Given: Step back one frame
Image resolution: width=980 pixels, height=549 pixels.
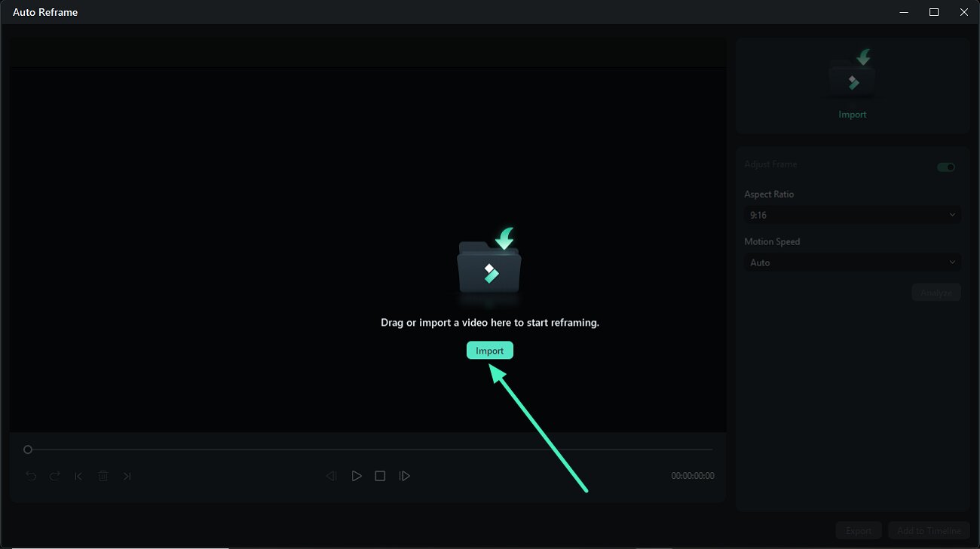Looking at the screenshot, I should [331, 476].
